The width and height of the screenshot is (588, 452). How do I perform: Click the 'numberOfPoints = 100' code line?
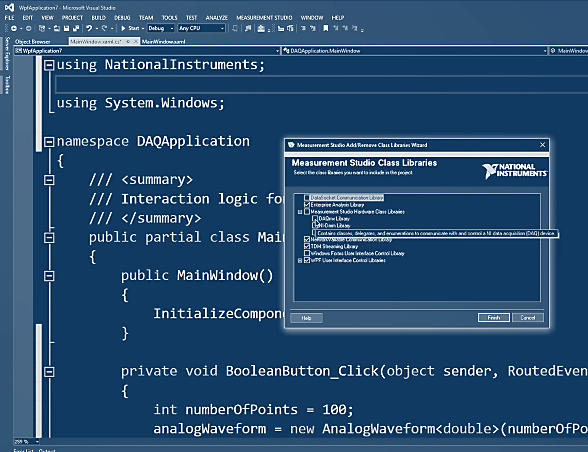tap(254, 409)
